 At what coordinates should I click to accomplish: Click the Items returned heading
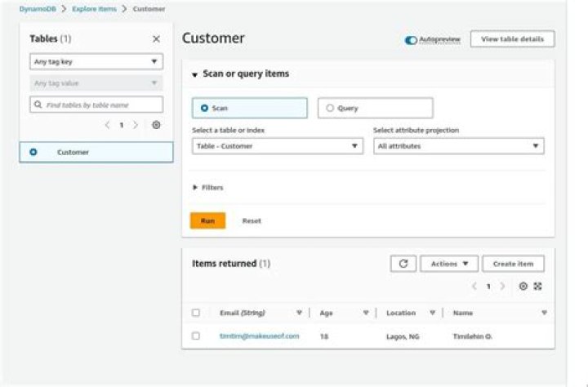pyautogui.click(x=231, y=264)
